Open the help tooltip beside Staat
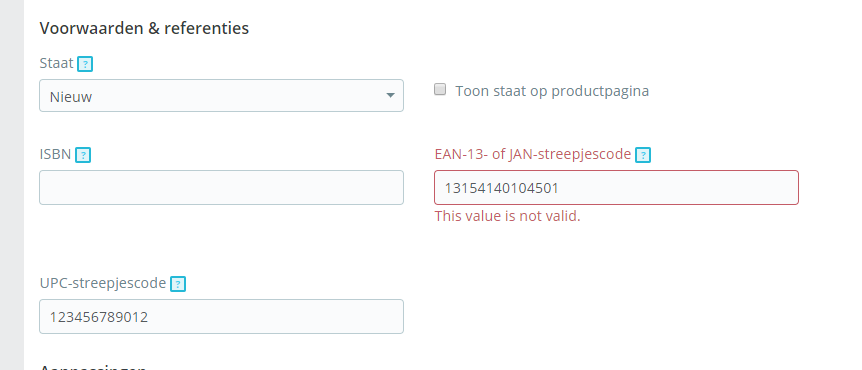The height and width of the screenshot is (370, 862). point(85,64)
